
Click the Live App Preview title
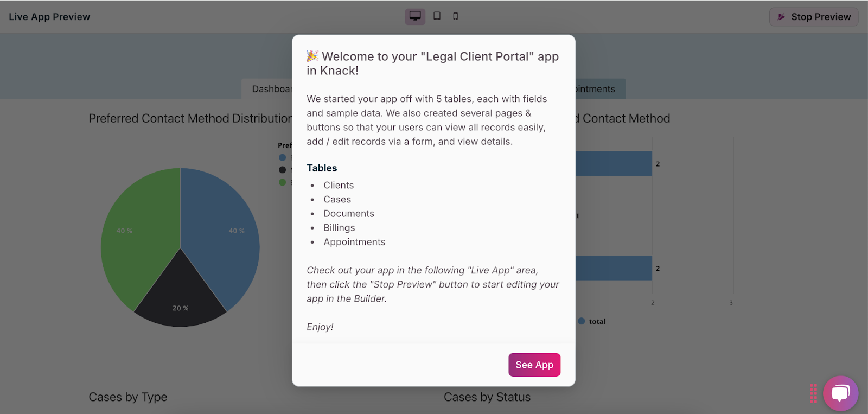(x=49, y=17)
